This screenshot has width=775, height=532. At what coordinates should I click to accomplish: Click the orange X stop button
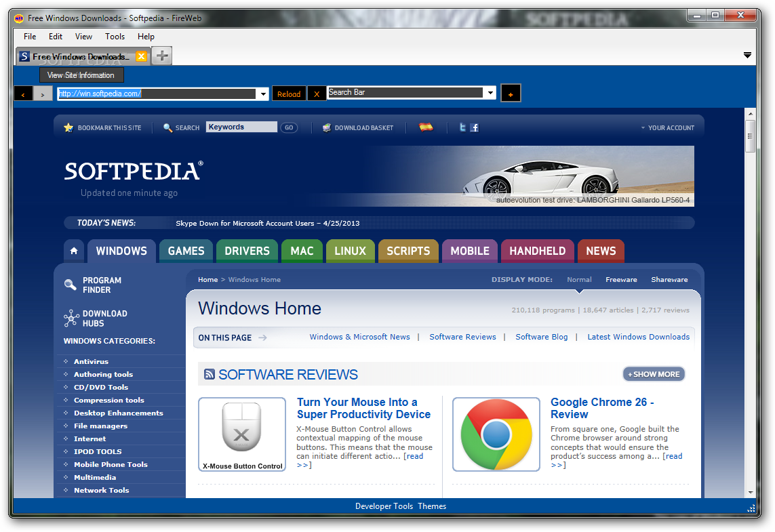(317, 94)
